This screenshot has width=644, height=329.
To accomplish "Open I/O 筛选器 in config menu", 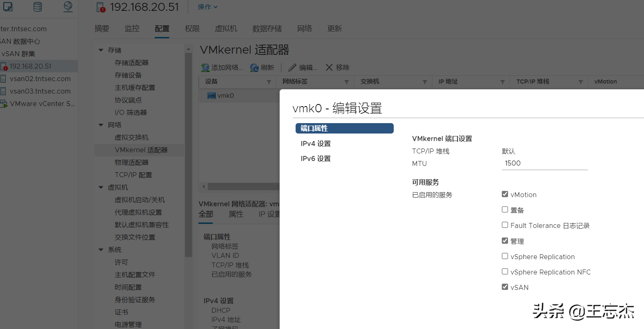I will [x=131, y=112].
